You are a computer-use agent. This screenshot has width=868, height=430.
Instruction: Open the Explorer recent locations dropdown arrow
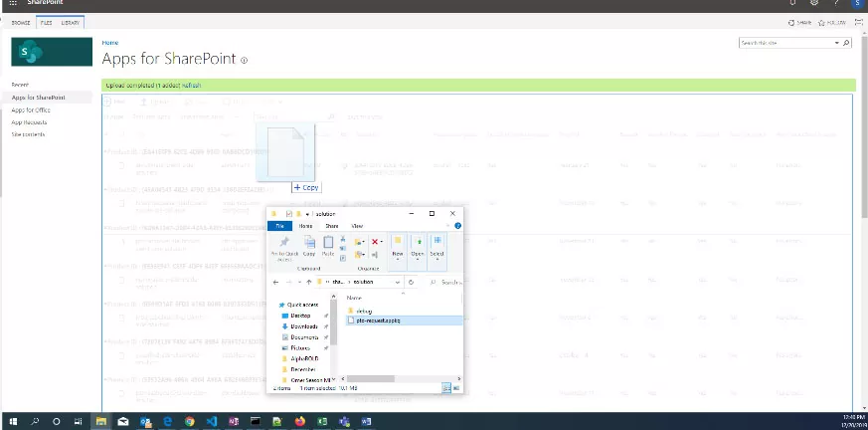click(x=299, y=282)
